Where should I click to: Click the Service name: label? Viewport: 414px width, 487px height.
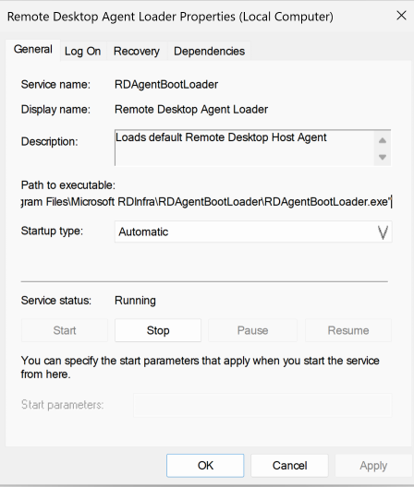click(56, 84)
